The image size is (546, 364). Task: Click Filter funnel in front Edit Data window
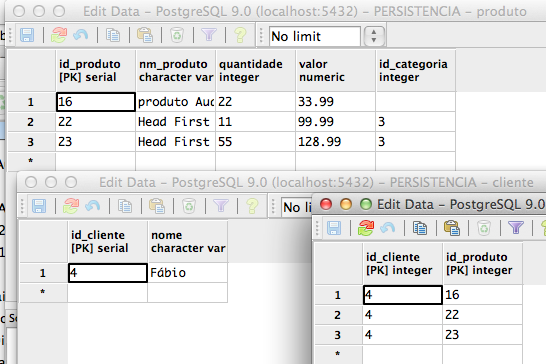click(x=516, y=228)
